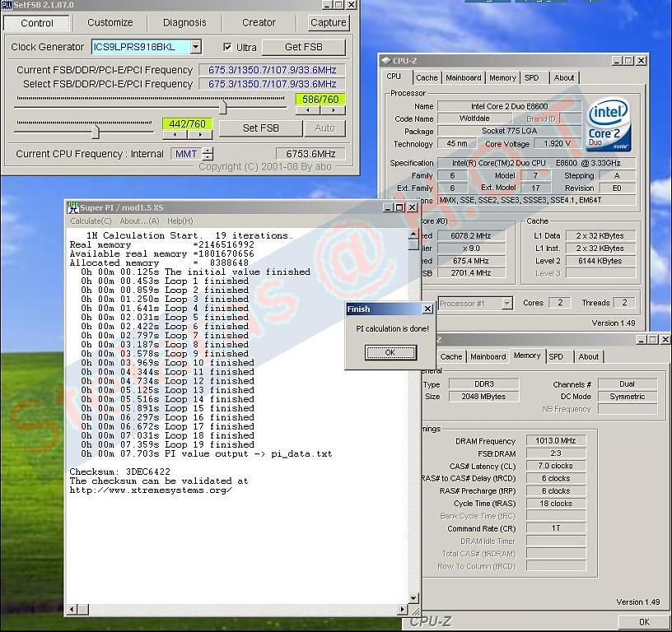Image resolution: width=672 pixels, height=632 pixels.
Task: Expand the Processor #1 selection dropdown
Action: pyautogui.click(x=507, y=304)
